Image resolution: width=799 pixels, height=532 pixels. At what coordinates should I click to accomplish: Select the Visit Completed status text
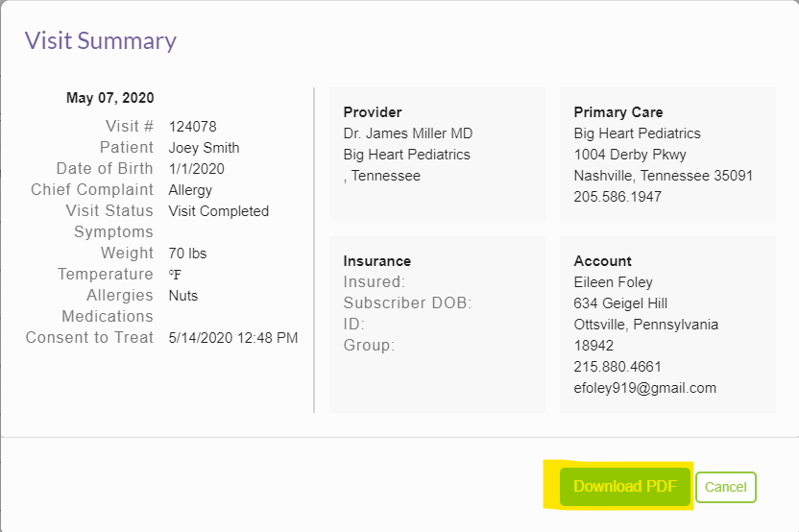[218, 211]
